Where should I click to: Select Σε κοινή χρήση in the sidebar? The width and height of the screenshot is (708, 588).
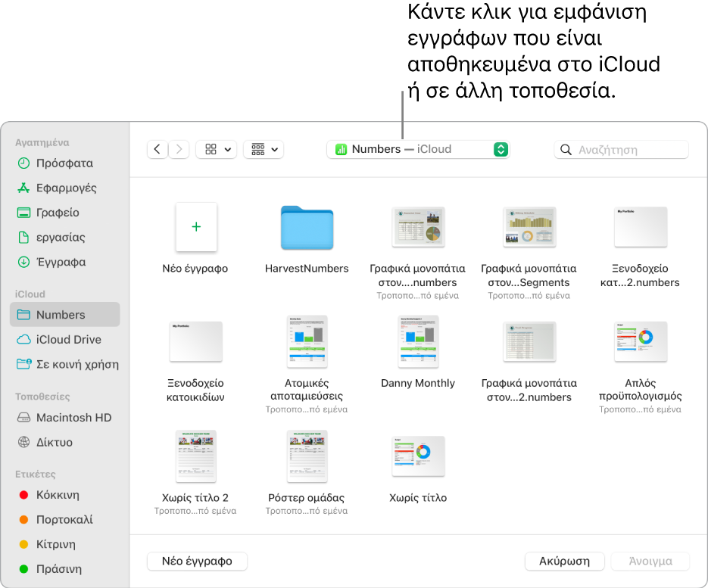pos(64,364)
